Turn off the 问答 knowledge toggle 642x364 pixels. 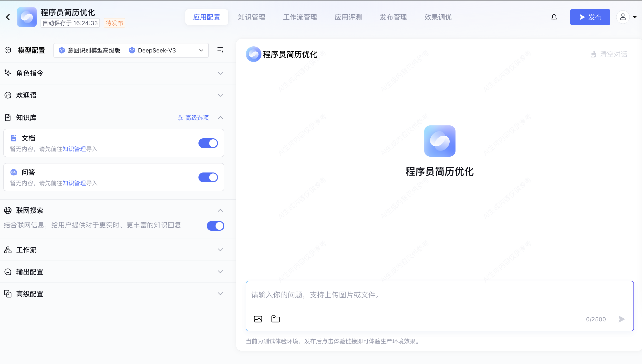(208, 178)
